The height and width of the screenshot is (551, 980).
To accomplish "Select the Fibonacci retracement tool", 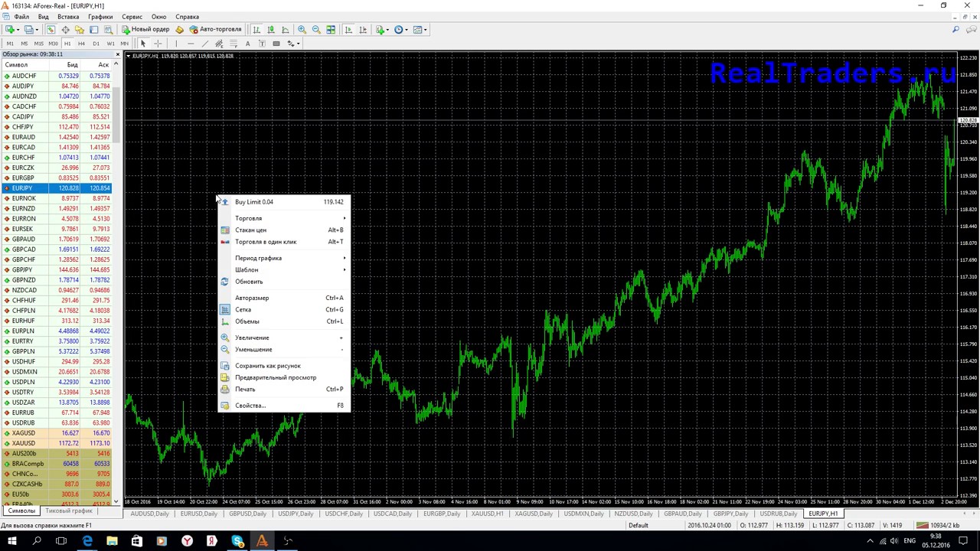I will click(234, 44).
